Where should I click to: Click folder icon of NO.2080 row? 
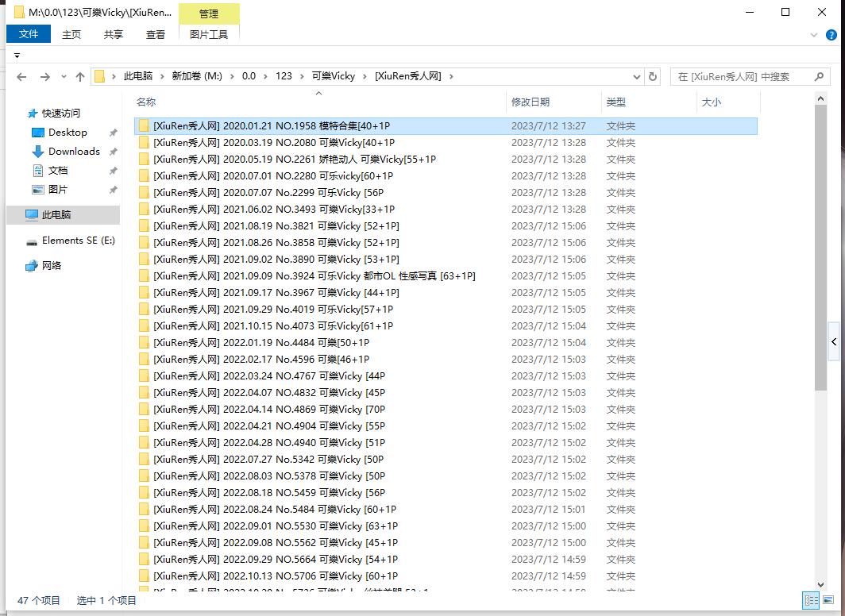[x=144, y=143]
